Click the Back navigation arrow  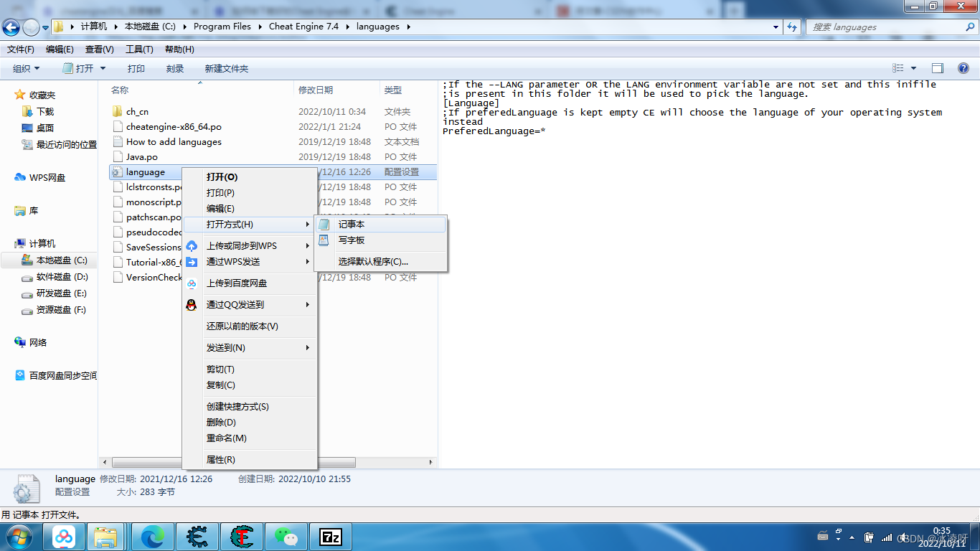[11, 27]
